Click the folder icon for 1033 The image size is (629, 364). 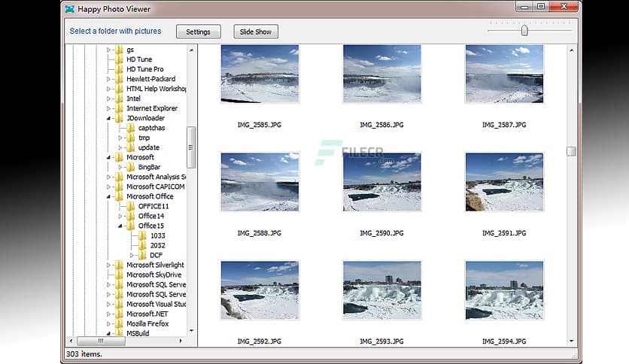click(x=142, y=235)
